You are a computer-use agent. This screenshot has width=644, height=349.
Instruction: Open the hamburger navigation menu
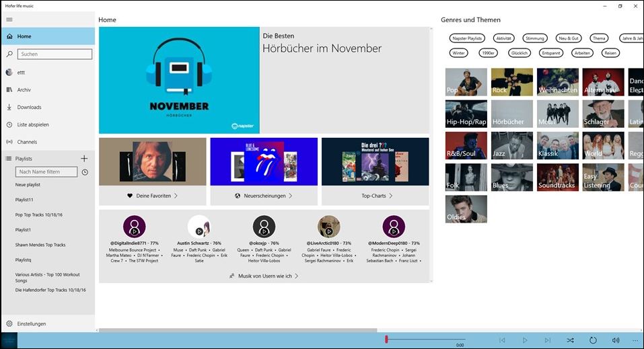click(x=9, y=20)
